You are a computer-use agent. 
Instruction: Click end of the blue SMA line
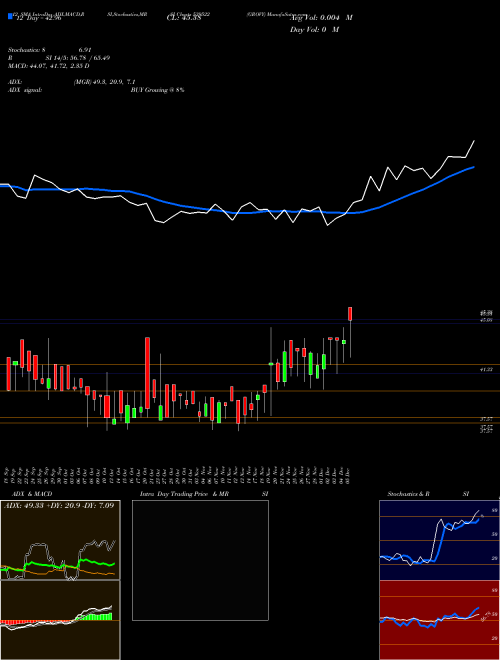click(x=474, y=167)
